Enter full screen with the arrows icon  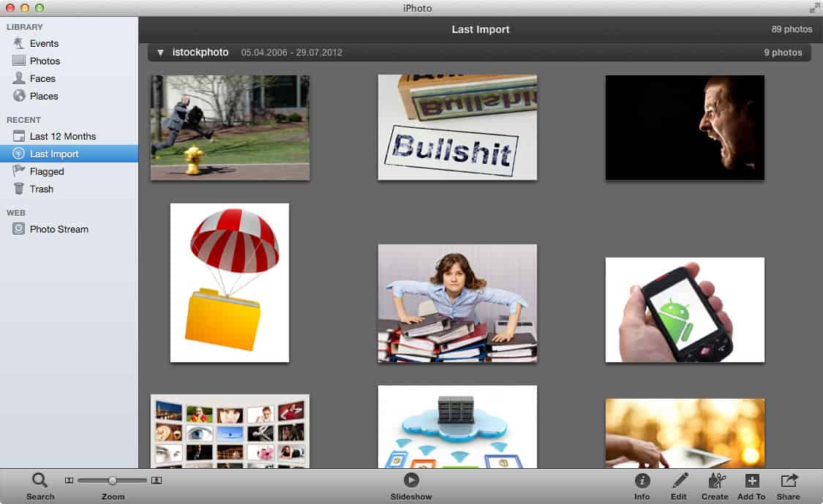click(814, 8)
